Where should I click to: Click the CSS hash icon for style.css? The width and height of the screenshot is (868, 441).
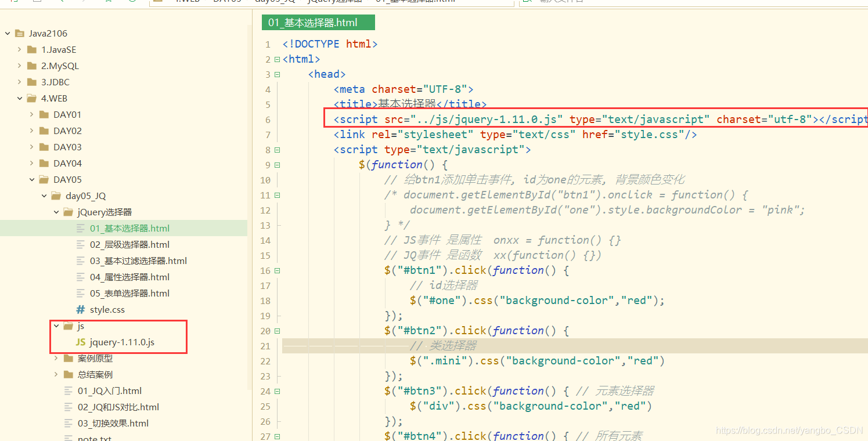(81, 310)
